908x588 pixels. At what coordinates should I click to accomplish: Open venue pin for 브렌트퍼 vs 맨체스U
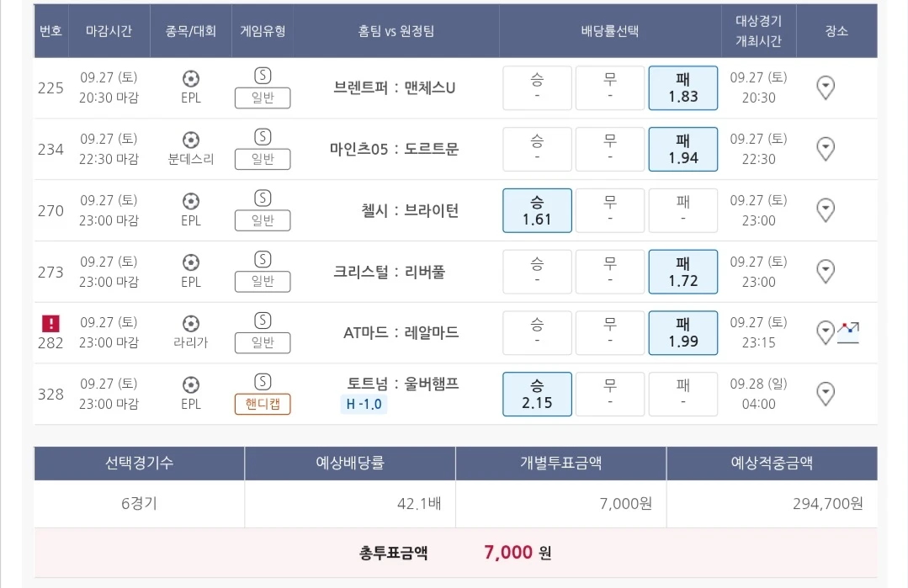point(826,87)
